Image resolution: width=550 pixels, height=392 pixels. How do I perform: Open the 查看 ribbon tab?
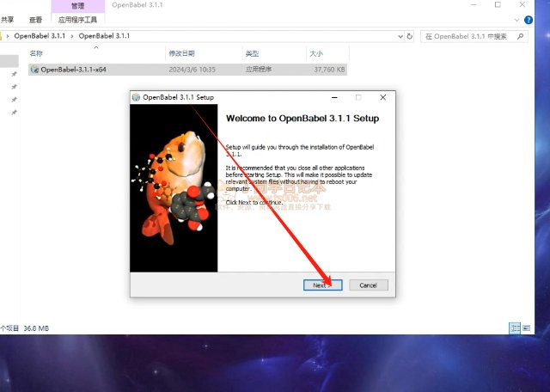[x=35, y=20]
